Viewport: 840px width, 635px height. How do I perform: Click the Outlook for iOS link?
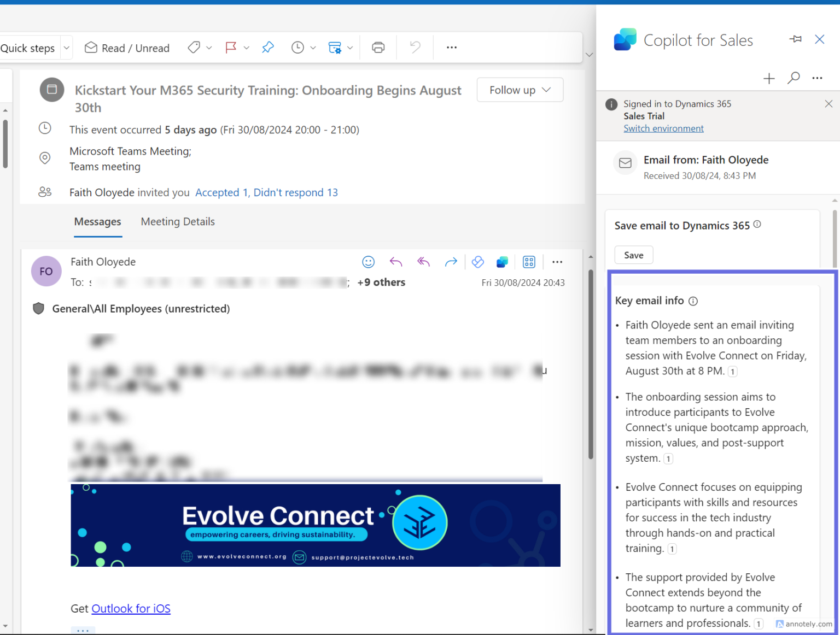point(131,609)
